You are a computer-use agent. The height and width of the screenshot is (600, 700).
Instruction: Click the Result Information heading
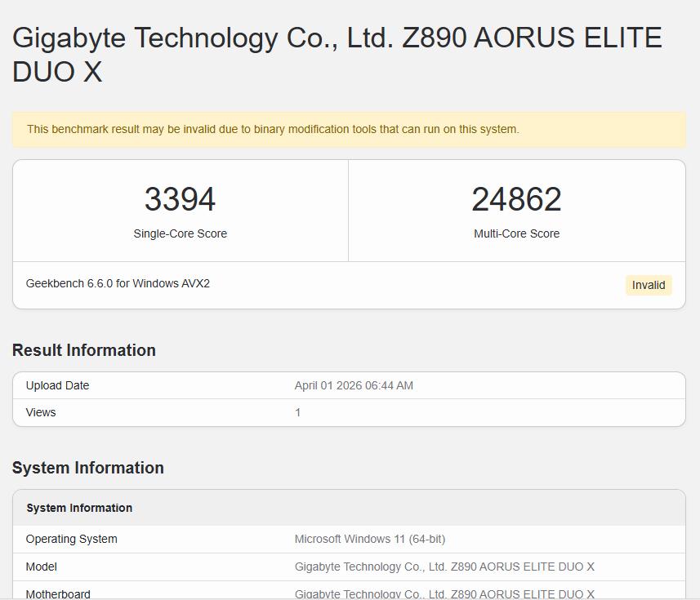83,350
